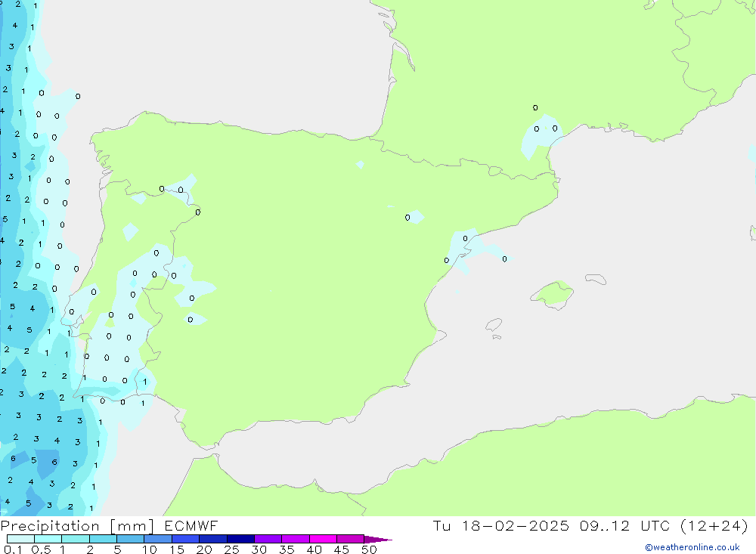
Task: Select the 45 to 50 mm legend swatch
Action: pos(350,539)
